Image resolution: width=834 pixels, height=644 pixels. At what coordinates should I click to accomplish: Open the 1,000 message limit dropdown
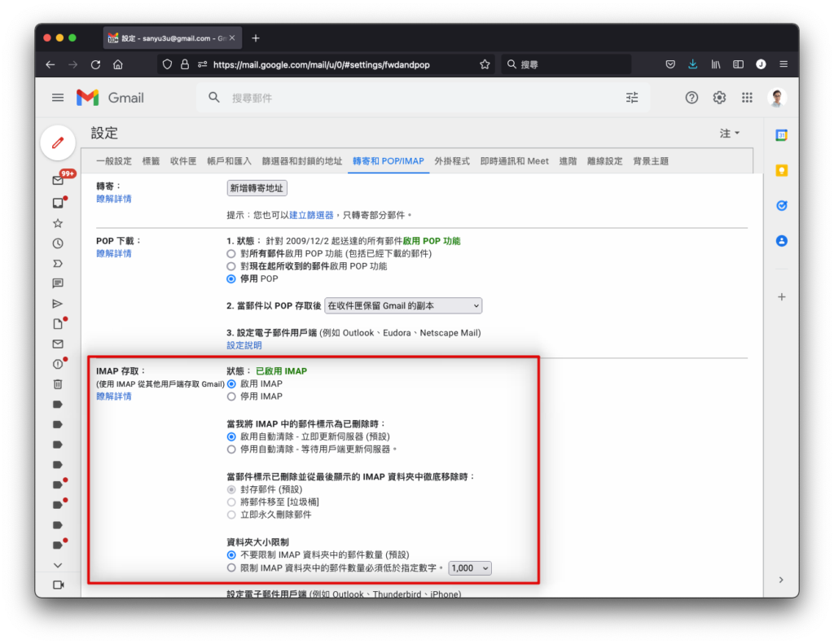pyautogui.click(x=470, y=568)
